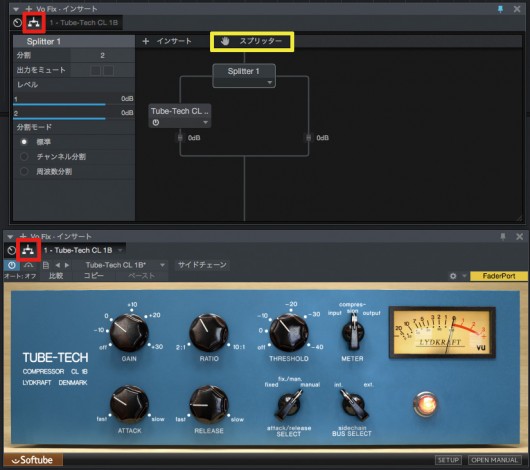Open the preset file page icon
The height and width of the screenshot is (470, 530).
click(46, 265)
